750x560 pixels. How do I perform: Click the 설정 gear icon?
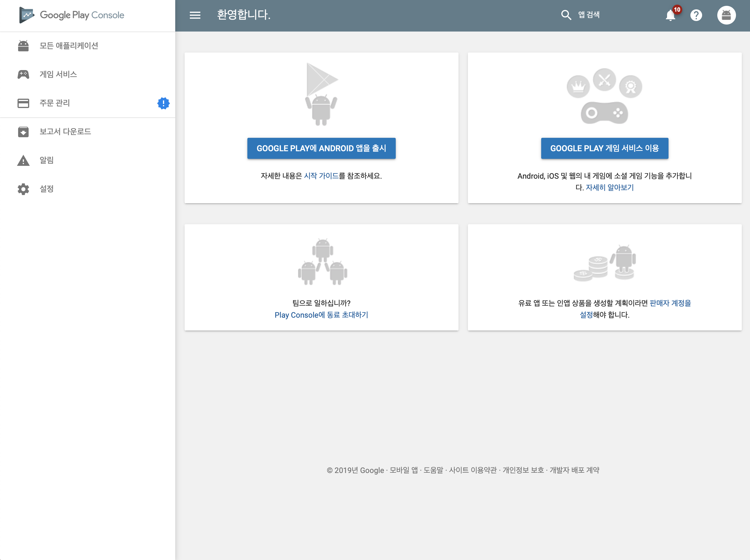click(x=23, y=189)
